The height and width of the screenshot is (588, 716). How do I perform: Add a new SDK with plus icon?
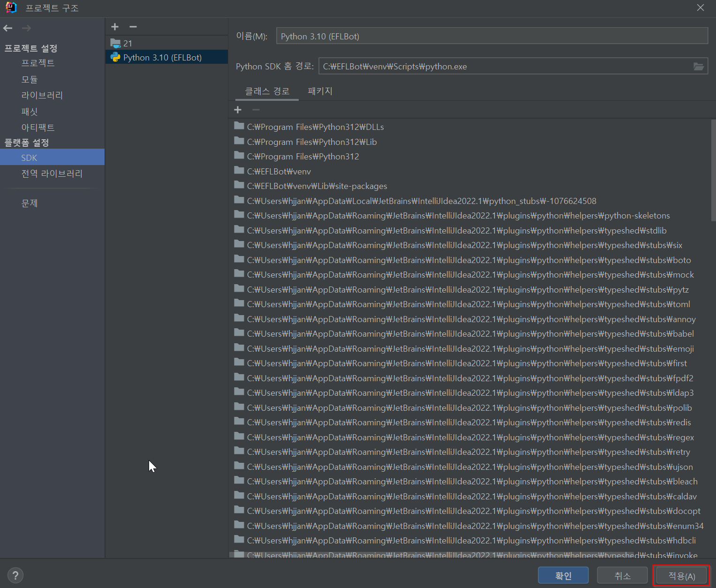tap(115, 27)
